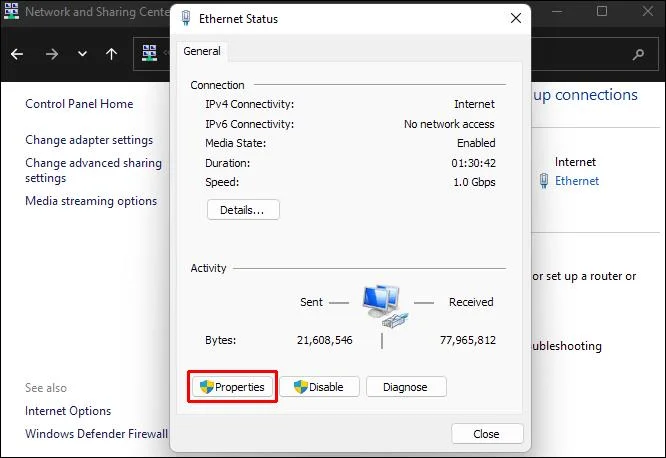
Task: Dismiss Ethernet Status with the X icon
Action: [516, 18]
